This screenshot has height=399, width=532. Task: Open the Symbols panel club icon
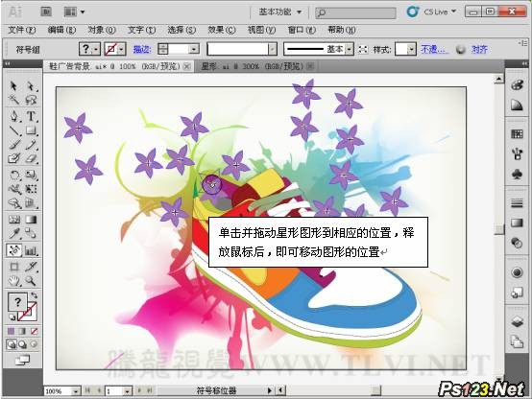pyautogui.click(x=517, y=175)
